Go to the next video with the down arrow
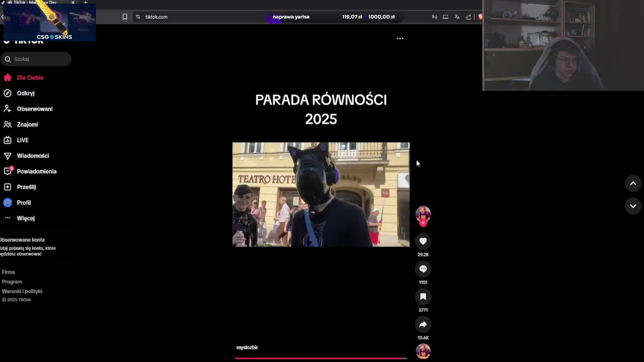 633,206
